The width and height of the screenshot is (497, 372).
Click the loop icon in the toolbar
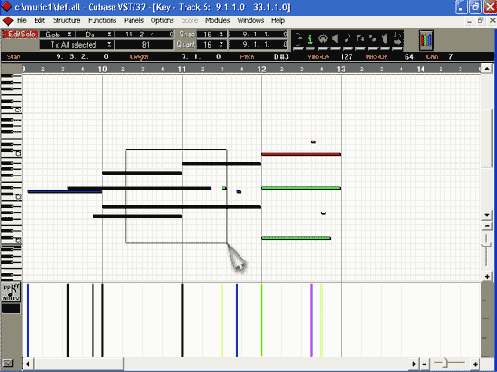tap(298, 40)
